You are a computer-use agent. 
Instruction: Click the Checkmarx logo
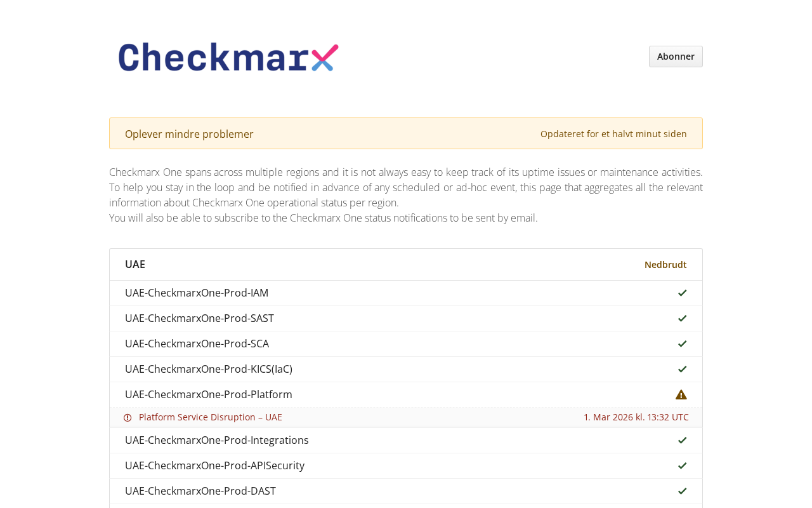[x=228, y=57]
